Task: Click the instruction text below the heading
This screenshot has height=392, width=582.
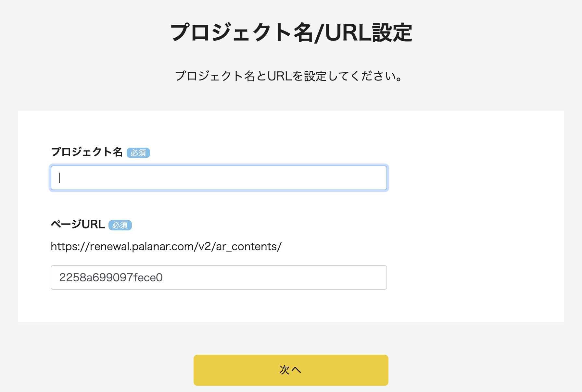Action: pos(289,76)
